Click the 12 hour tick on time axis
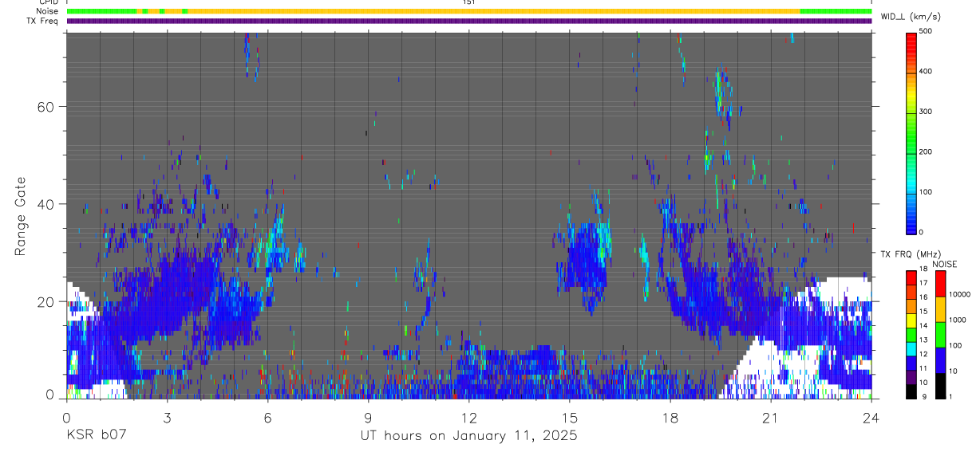This screenshot has height=452, width=980. pyautogui.click(x=469, y=418)
